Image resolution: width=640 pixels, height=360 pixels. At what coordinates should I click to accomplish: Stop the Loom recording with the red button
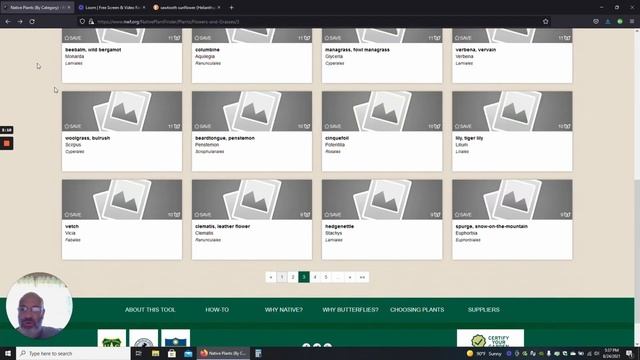pos(7,143)
